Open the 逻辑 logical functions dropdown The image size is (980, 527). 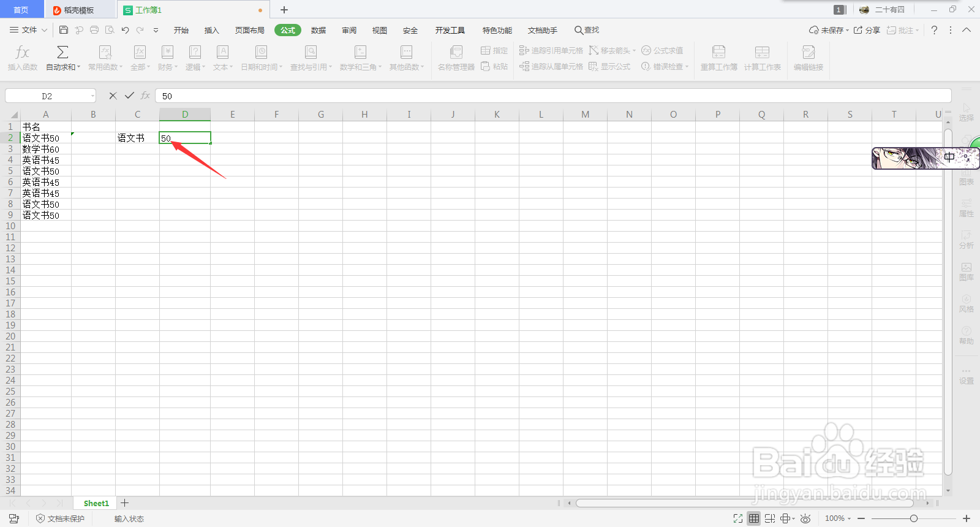(195, 59)
